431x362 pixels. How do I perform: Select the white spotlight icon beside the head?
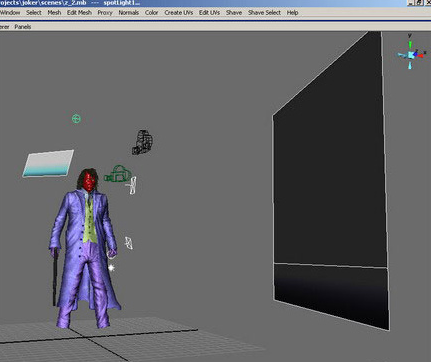132,186
